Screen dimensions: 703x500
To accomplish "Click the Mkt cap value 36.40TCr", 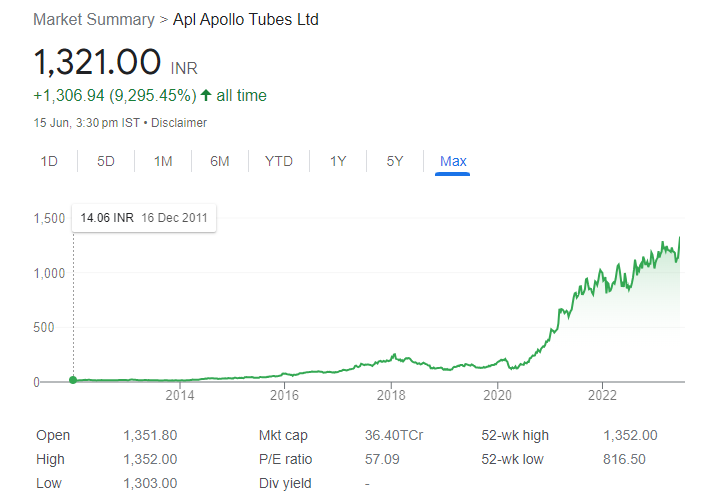I will click(393, 436).
